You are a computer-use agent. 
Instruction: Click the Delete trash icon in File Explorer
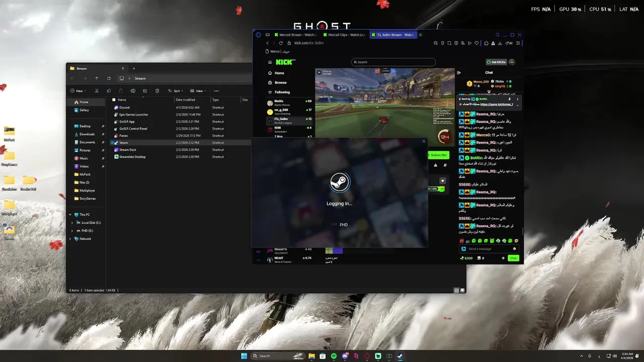coord(157,91)
